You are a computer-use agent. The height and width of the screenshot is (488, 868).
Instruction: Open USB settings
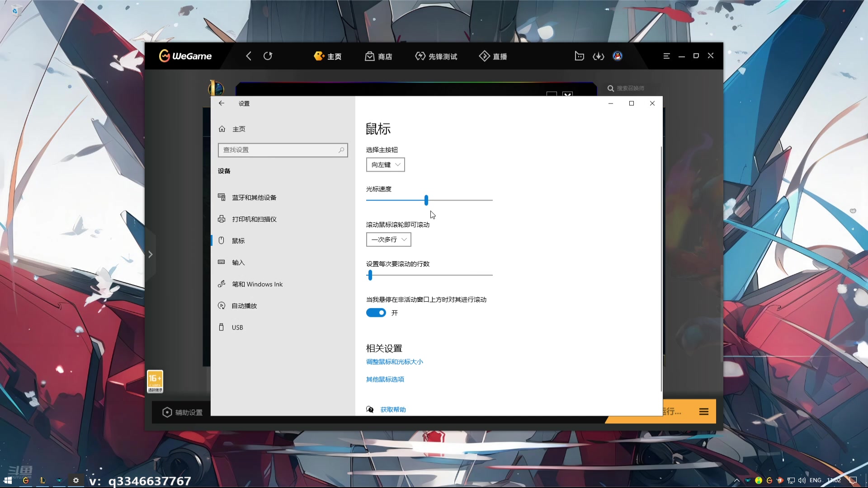[x=283, y=328]
